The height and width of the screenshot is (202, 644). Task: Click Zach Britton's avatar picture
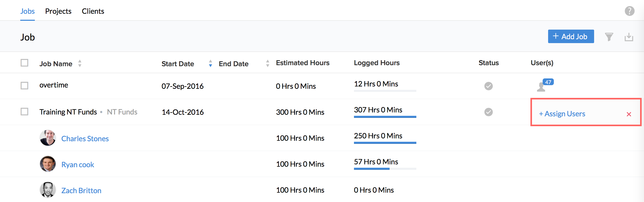[x=48, y=190]
